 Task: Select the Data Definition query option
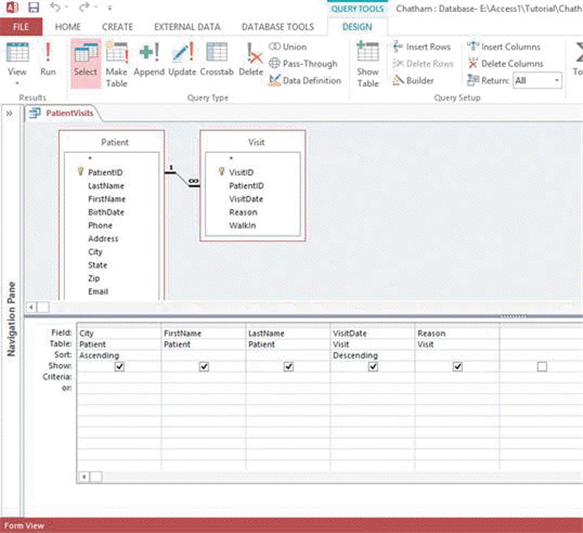[x=305, y=80]
